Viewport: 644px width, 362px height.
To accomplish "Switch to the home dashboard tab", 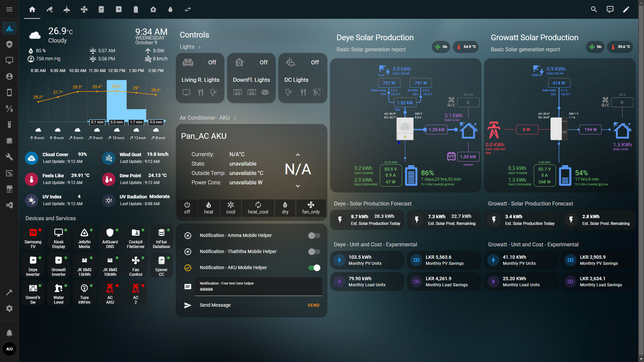I will click(x=32, y=9).
